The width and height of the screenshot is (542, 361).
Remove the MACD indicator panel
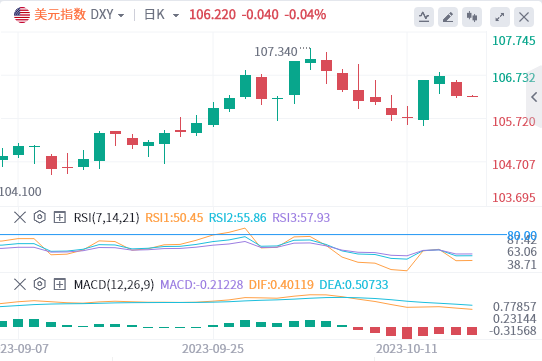(x=20, y=285)
